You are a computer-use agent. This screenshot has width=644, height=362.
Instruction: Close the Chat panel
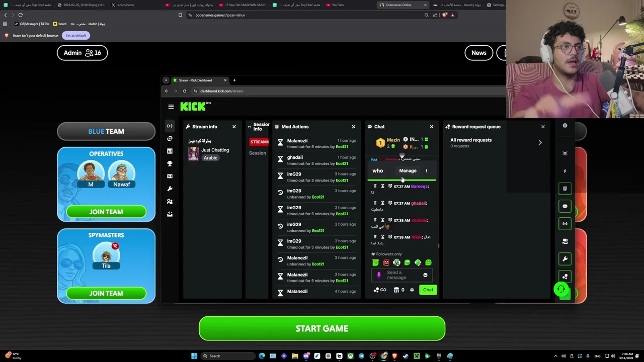431,127
